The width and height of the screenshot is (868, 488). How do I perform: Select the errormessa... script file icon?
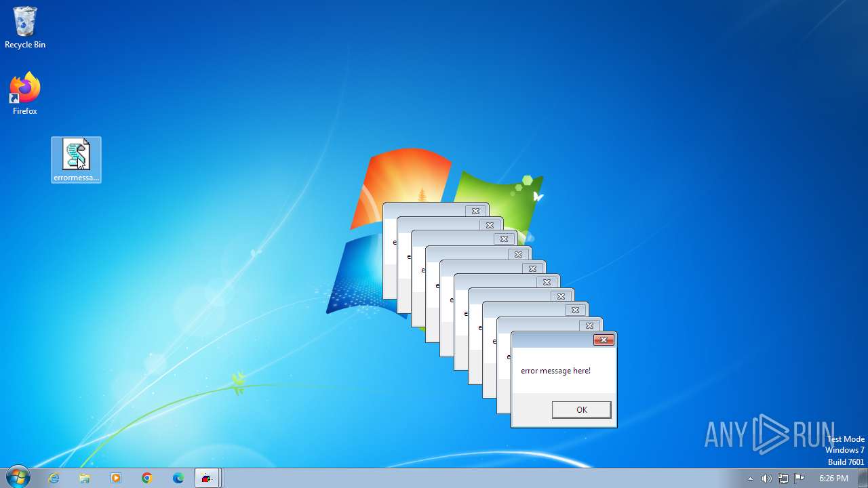[x=76, y=160]
